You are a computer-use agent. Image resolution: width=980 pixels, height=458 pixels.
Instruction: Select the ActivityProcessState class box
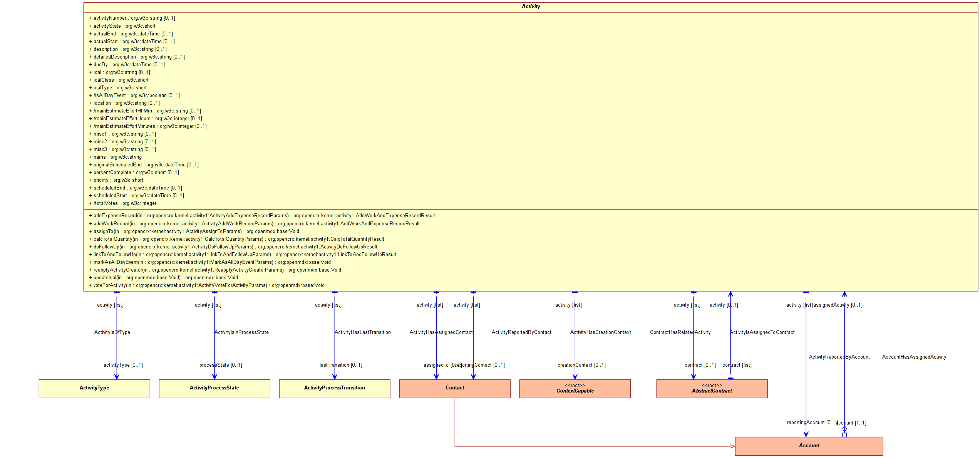[x=214, y=388]
